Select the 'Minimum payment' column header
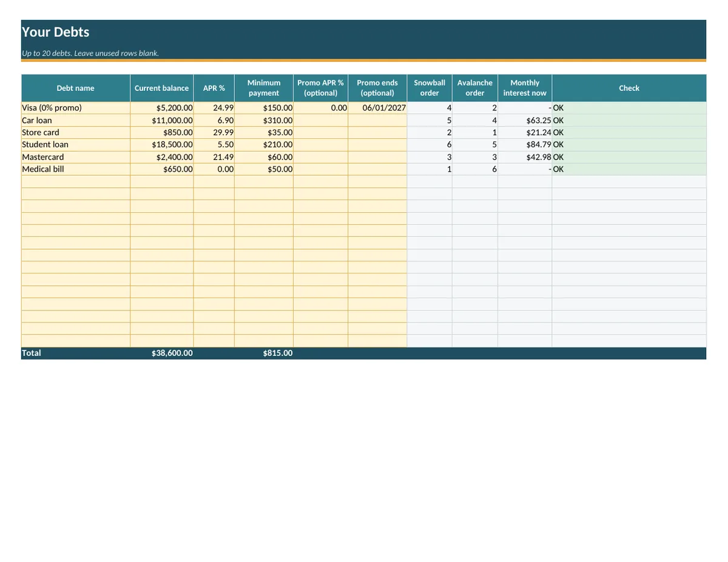Screen dimensions: 728x562 point(264,88)
